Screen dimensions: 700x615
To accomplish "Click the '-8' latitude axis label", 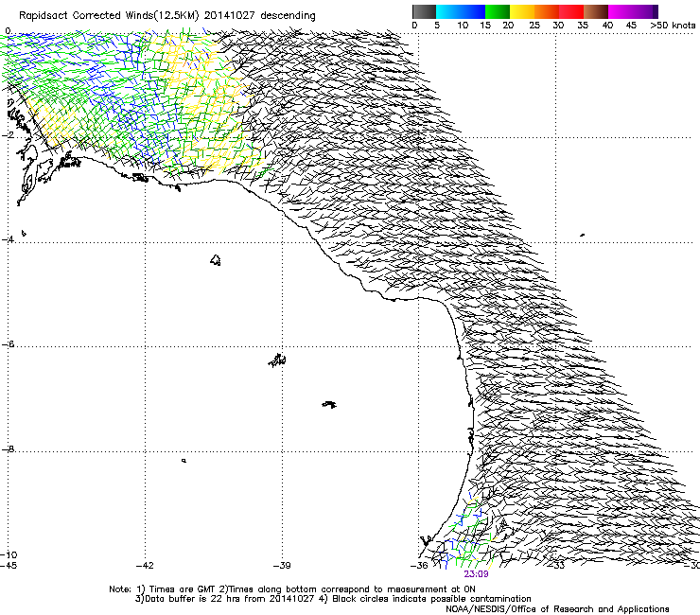I will [8, 449].
